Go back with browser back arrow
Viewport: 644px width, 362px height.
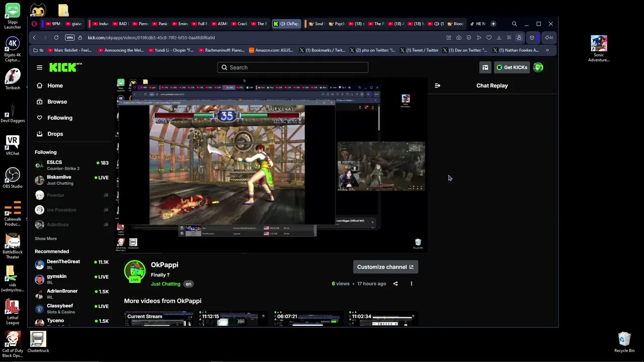(x=34, y=38)
